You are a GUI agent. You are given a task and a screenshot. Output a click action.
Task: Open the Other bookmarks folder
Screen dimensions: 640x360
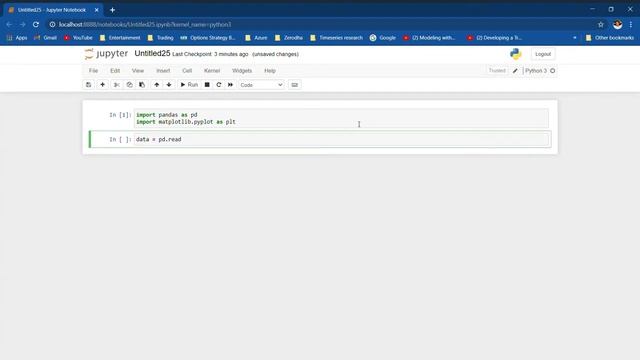(610, 38)
